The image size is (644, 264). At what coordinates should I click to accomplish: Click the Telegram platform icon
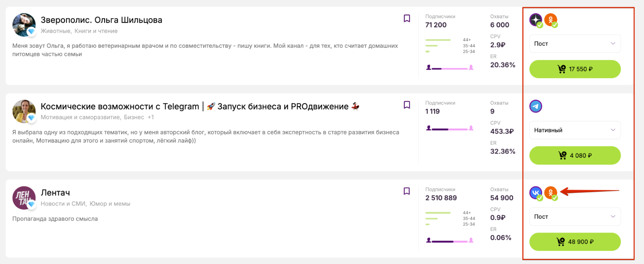point(536,106)
